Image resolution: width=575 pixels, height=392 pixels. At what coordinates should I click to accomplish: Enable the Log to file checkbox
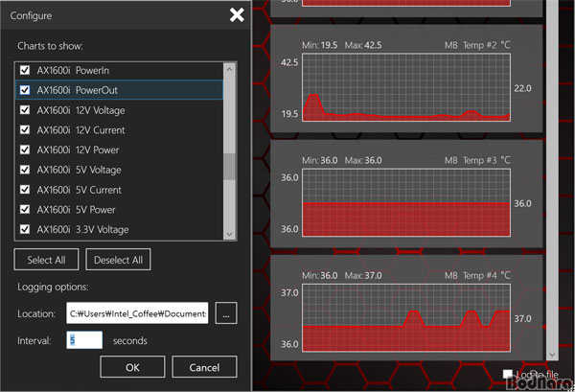point(508,374)
